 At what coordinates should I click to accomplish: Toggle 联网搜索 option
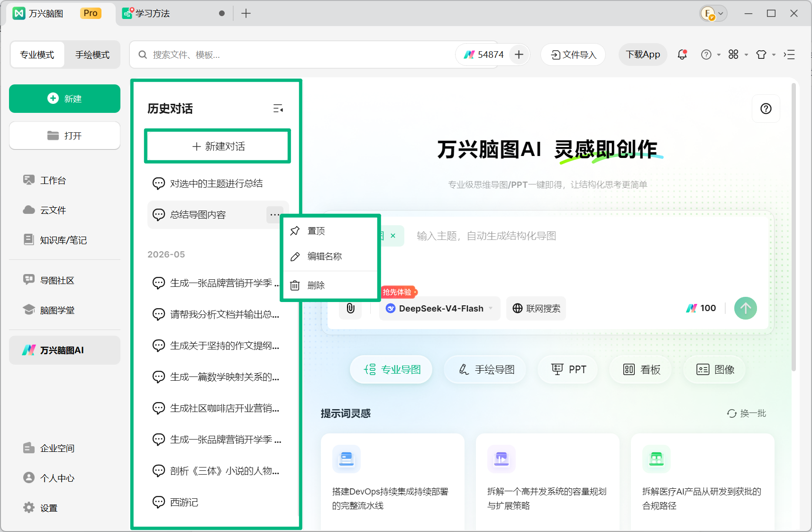[536, 308]
